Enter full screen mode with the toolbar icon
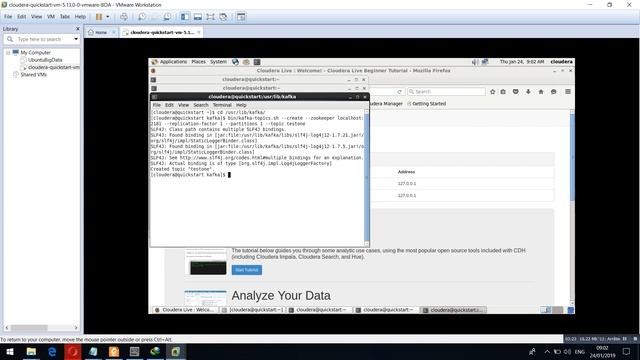The height and width of the screenshot is (360, 640). (210, 17)
